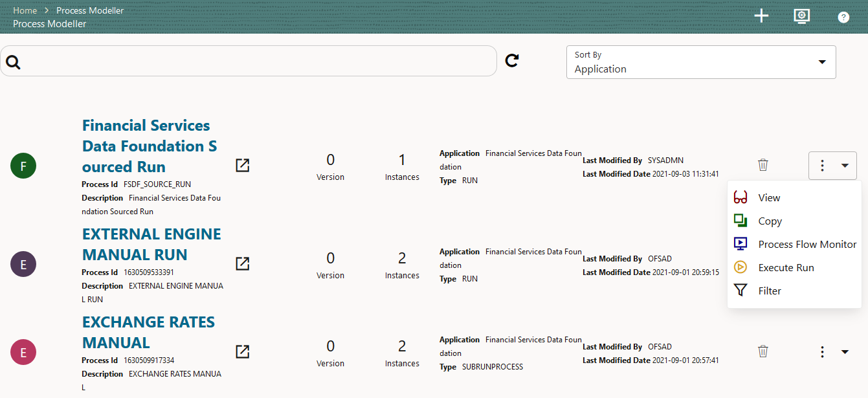
Task: Delete the FSDF_SOURCE_RUN process
Action: pos(763,165)
